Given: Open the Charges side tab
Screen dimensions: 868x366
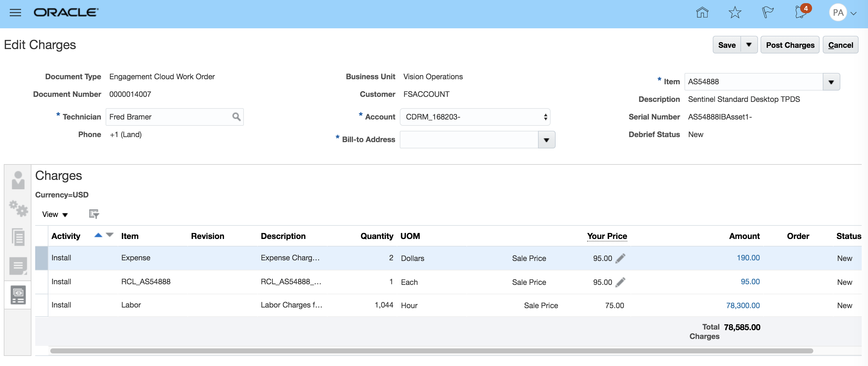Looking at the screenshot, I should tap(18, 295).
